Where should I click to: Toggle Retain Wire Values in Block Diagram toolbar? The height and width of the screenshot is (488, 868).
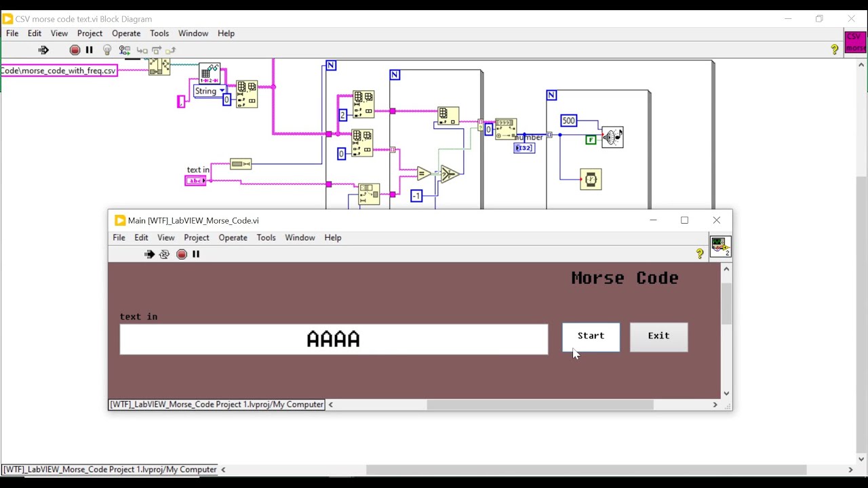coord(125,50)
